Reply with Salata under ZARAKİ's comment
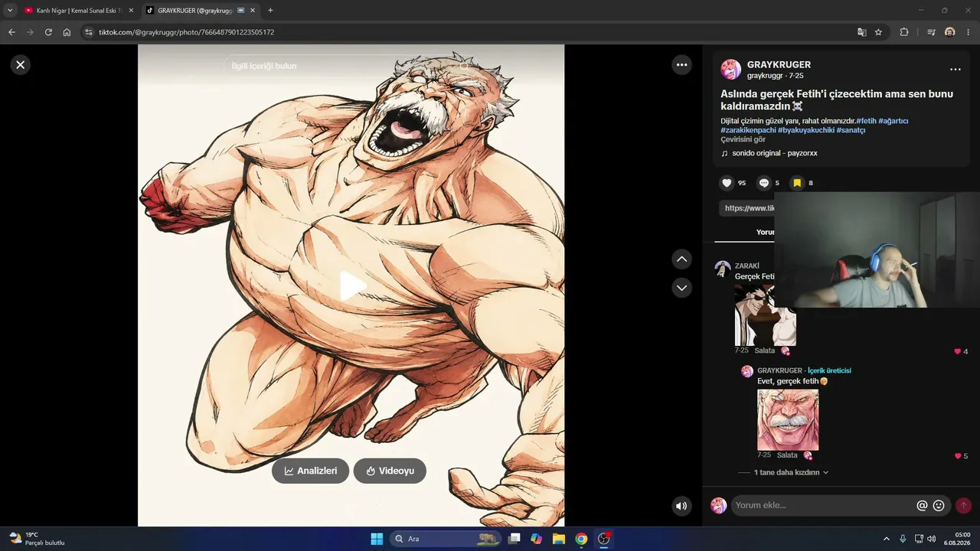Screen dimensions: 980x551 tap(765, 350)
